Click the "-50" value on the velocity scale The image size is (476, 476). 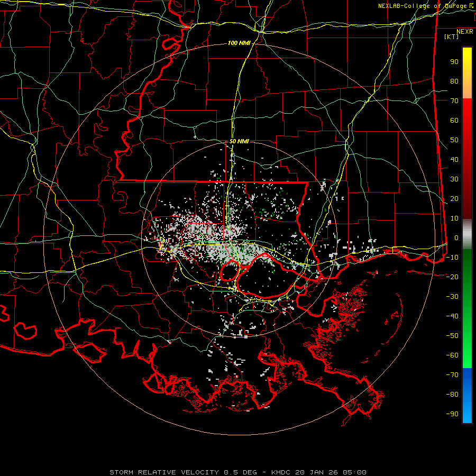(x=452, y=336)
